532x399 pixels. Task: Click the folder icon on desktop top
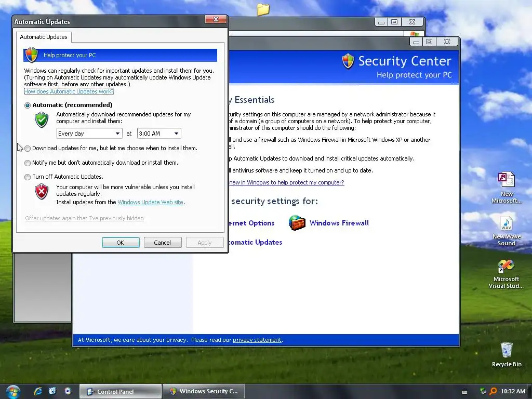tap(263, 9)
